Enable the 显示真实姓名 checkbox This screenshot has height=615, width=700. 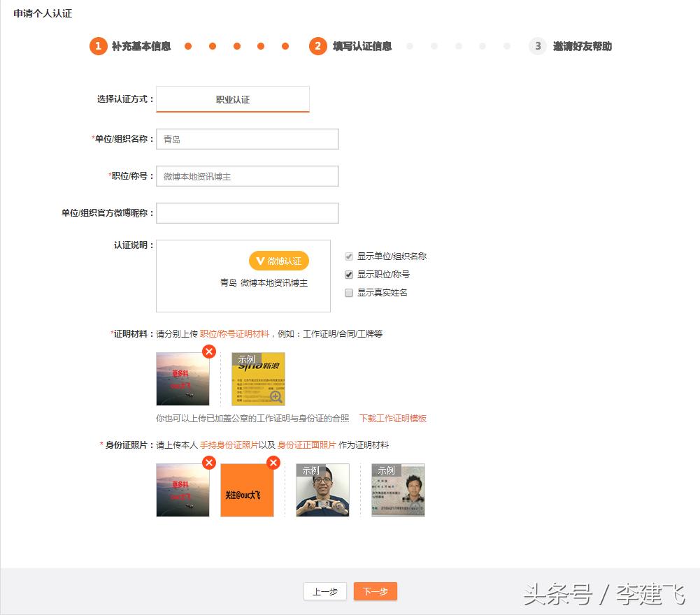click(x=348, y=292)
